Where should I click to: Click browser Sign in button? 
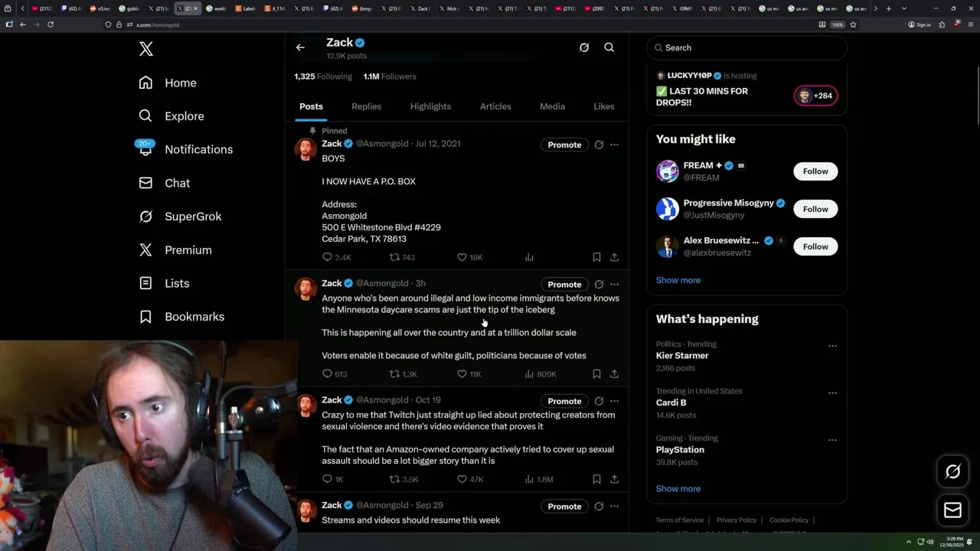920,24
